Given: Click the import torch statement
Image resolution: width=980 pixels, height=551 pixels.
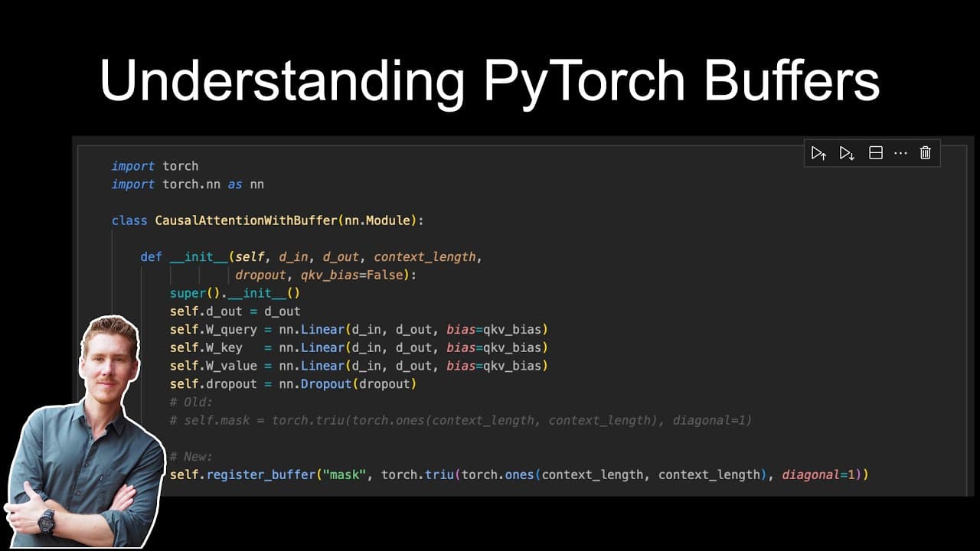Looking at the screenshot, I should click(153, 165).
